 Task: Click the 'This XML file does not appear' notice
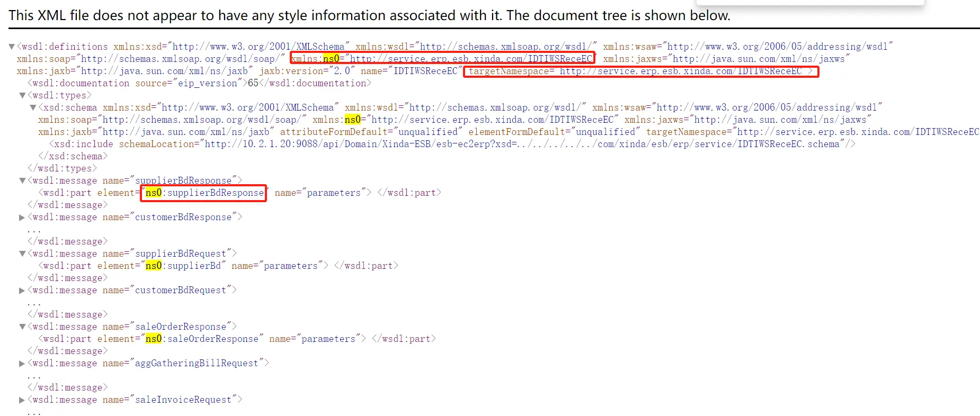(369, 15)
